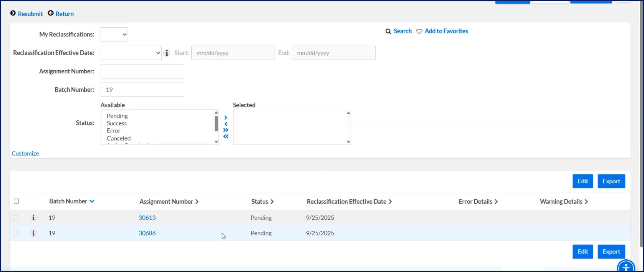
Task: Click the lower Export button
Action: pos(611,252)
